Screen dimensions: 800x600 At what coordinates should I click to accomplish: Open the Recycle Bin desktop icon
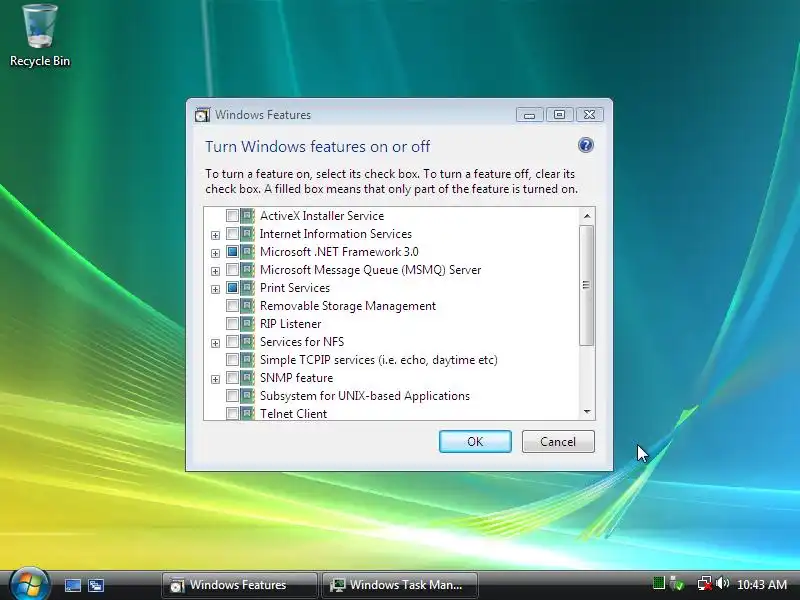click(x=40, y=36)
